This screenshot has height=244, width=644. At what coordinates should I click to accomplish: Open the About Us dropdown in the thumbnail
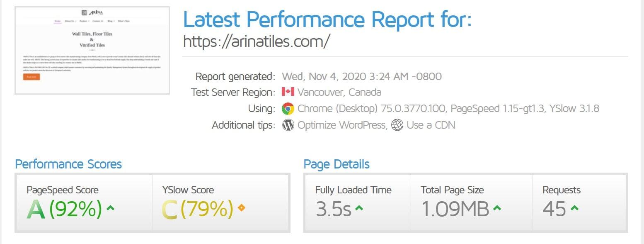pos(70,21)
